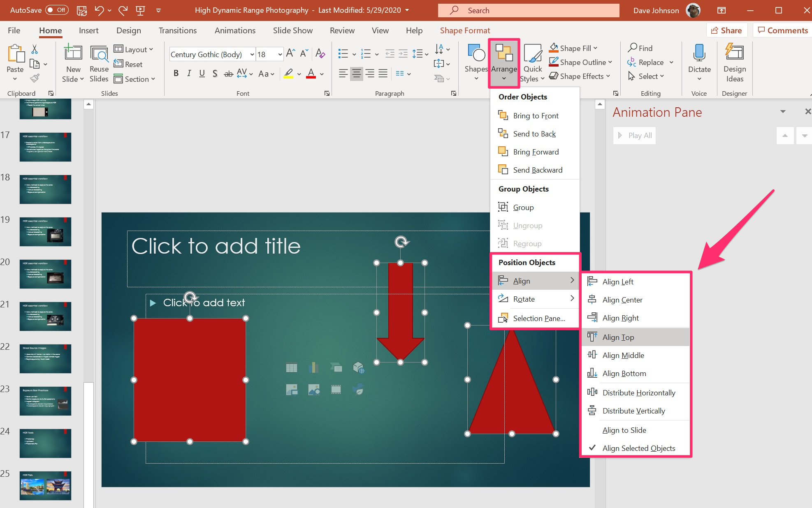Click the Bring to Front button
812x508 pixels.
pyautogui.click(x=534, y=115)
